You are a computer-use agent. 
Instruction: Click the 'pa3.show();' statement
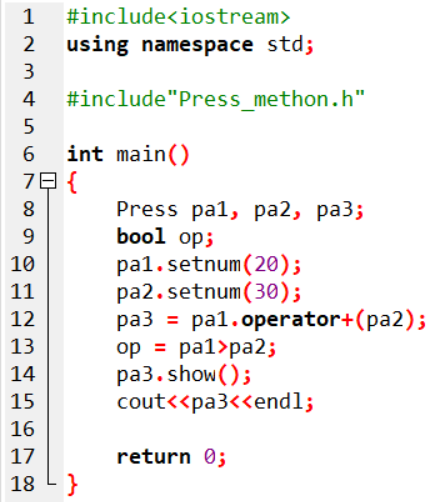(184, 375)
